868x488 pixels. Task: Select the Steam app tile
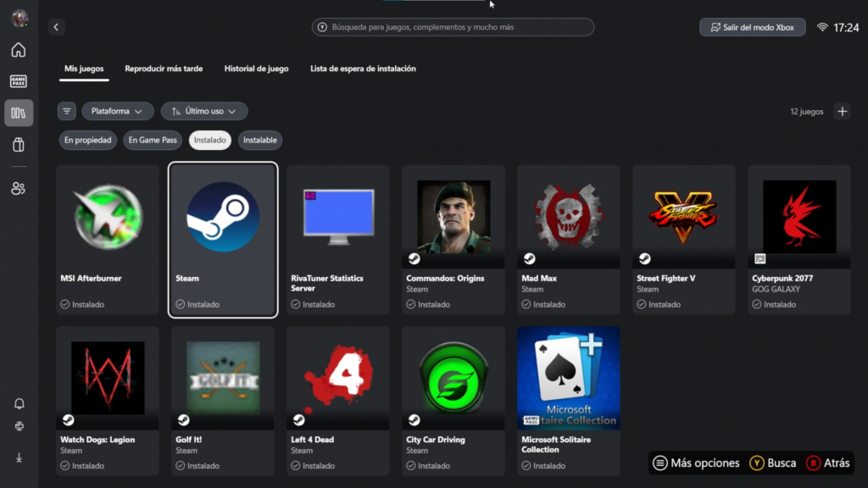tap(223, 240)
